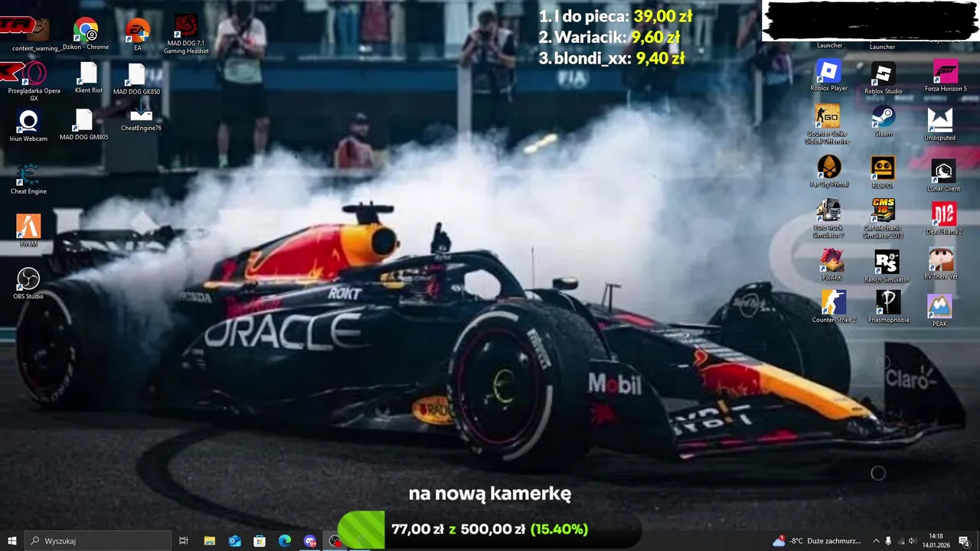
Task: Click donor entry 'Wariacik: 9,60 zł'
Action: (609, 37)
